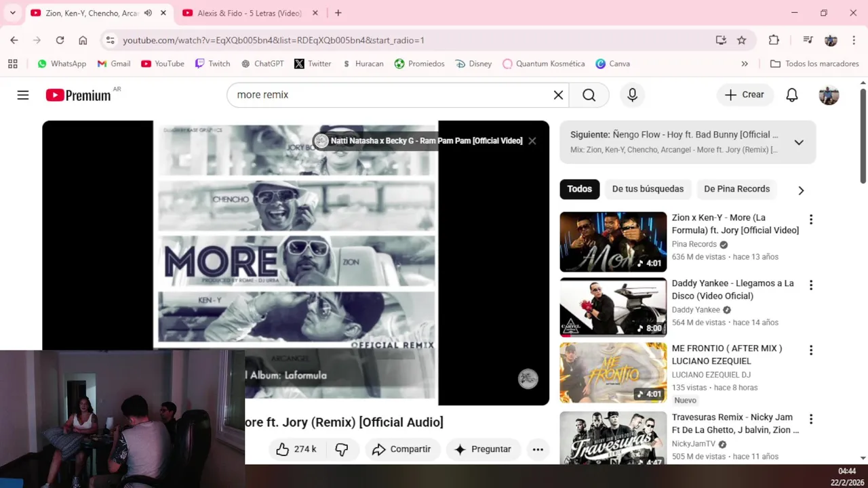868x488 pixels.
Task: Open the tab search dropdown arrow
Action: tap(12, 13)
